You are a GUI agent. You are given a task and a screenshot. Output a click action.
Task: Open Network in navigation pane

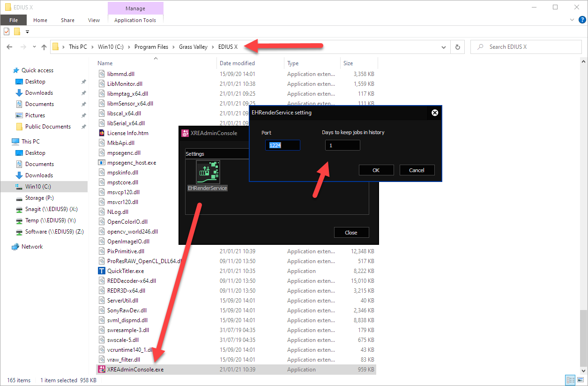pos(32,247)
